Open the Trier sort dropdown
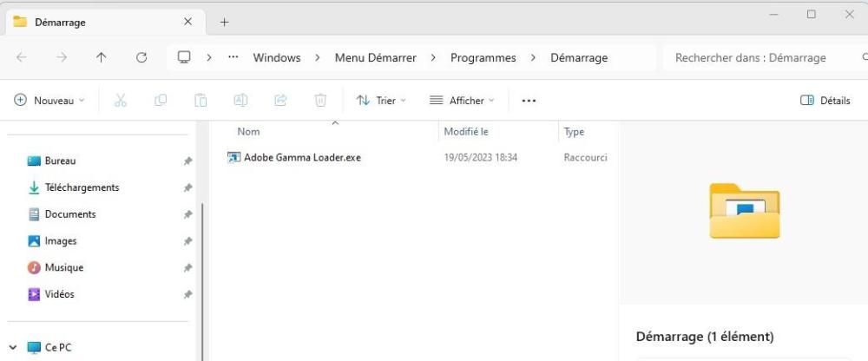This screenshot has width=868, height=361. pos(381,100)
